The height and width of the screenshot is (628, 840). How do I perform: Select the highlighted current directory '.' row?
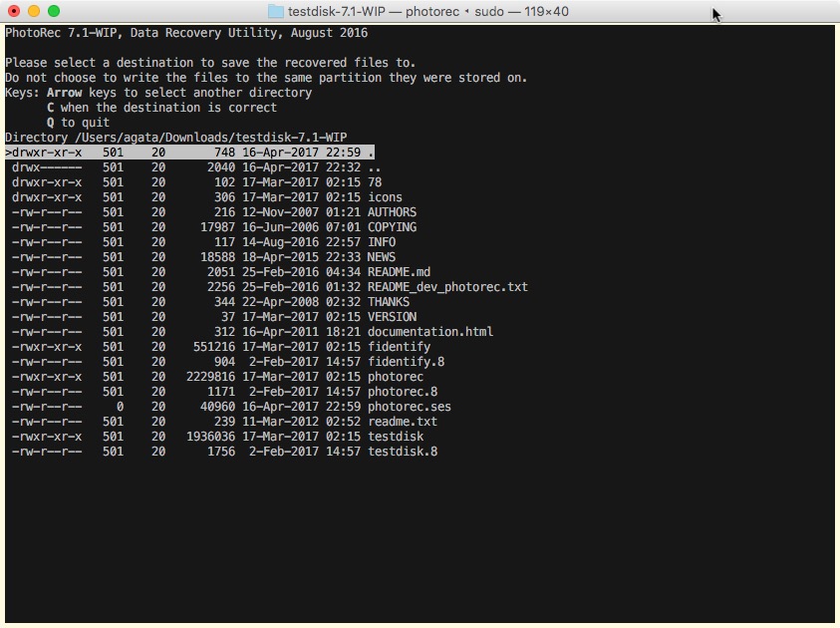[x=189, y=153]
